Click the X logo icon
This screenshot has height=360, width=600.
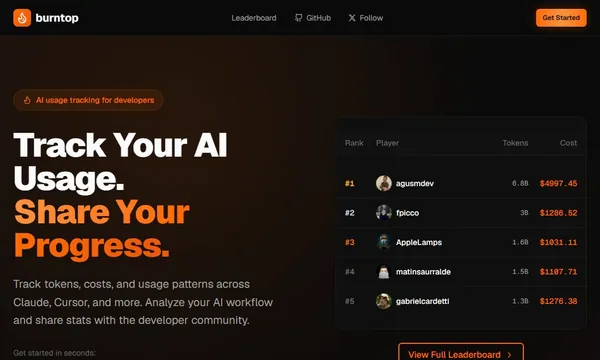[352, 18]
